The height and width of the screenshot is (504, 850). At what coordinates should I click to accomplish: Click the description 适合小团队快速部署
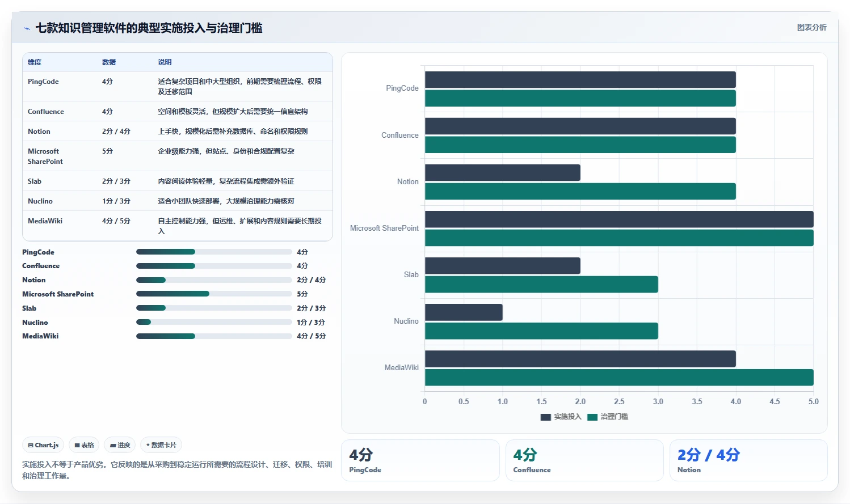click(x=226, y=201)
